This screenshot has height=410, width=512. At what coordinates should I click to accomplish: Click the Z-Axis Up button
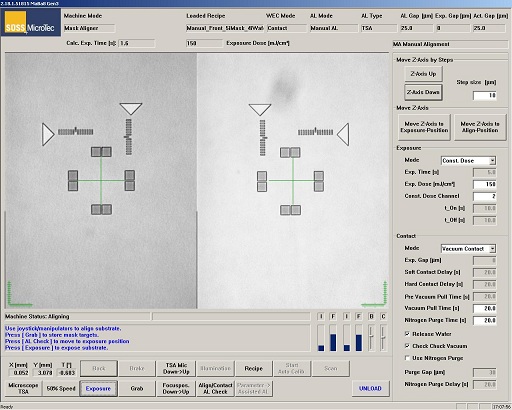coord(423,74)
